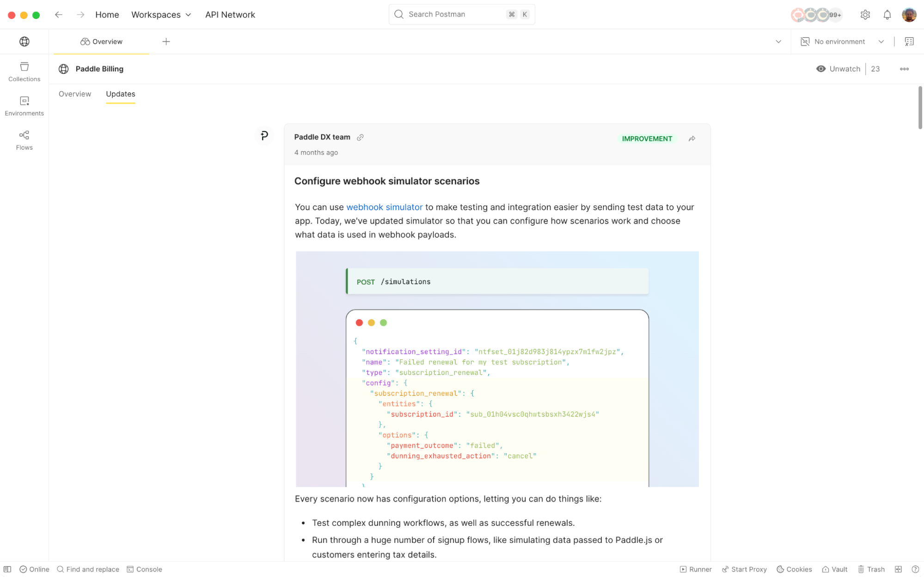Screen dimensions: 924x577
Task: Expand the Workspaces dropdown menu
Action: (161, 15)
